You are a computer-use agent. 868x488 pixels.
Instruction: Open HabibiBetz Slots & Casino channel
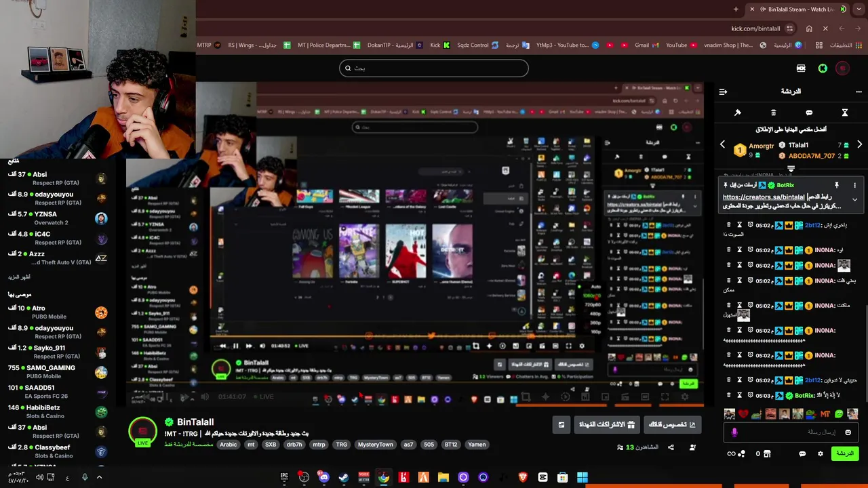(58, 411)
